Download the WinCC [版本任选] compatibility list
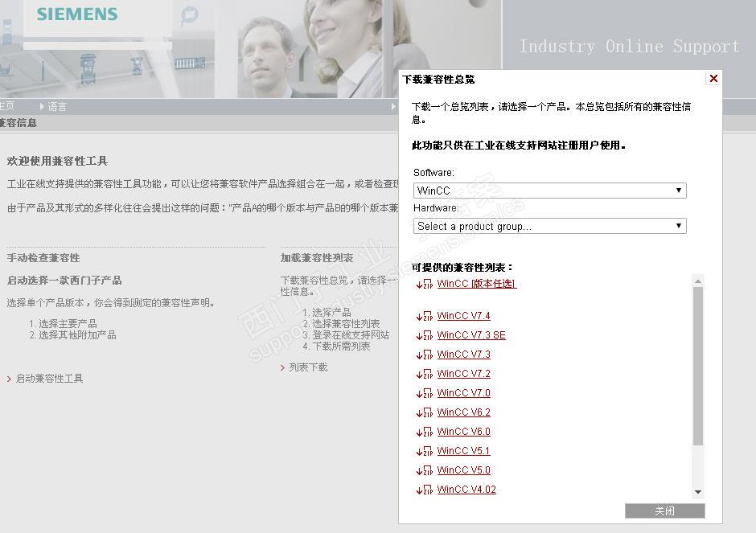 (476, 284)
